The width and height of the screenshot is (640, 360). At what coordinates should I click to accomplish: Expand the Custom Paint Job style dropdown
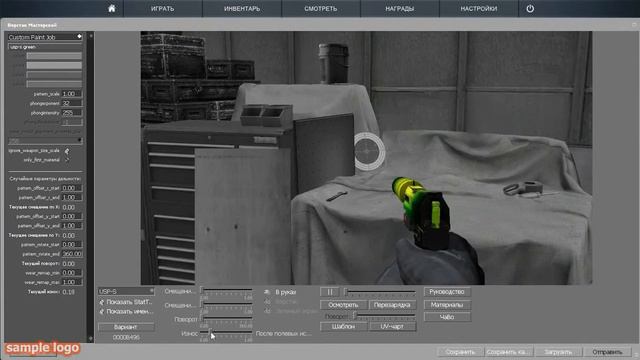click(x=45, y=37)
